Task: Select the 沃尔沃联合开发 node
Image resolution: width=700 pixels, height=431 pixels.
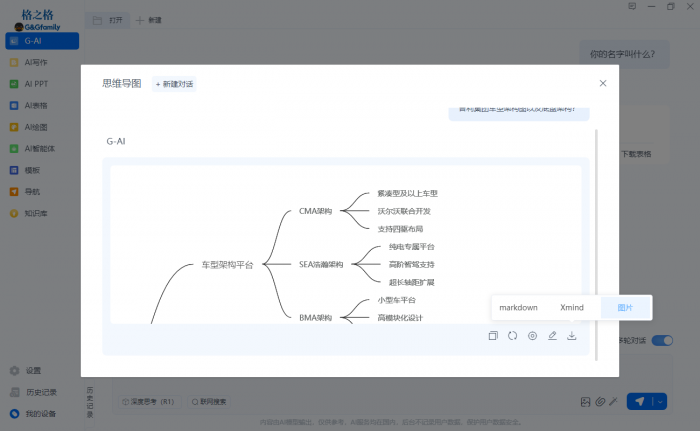Action: [x=404, y=211]
